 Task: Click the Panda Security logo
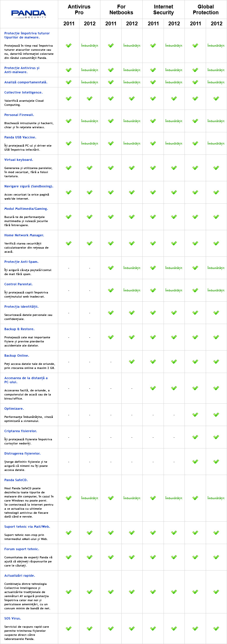[x=29, y=14]
